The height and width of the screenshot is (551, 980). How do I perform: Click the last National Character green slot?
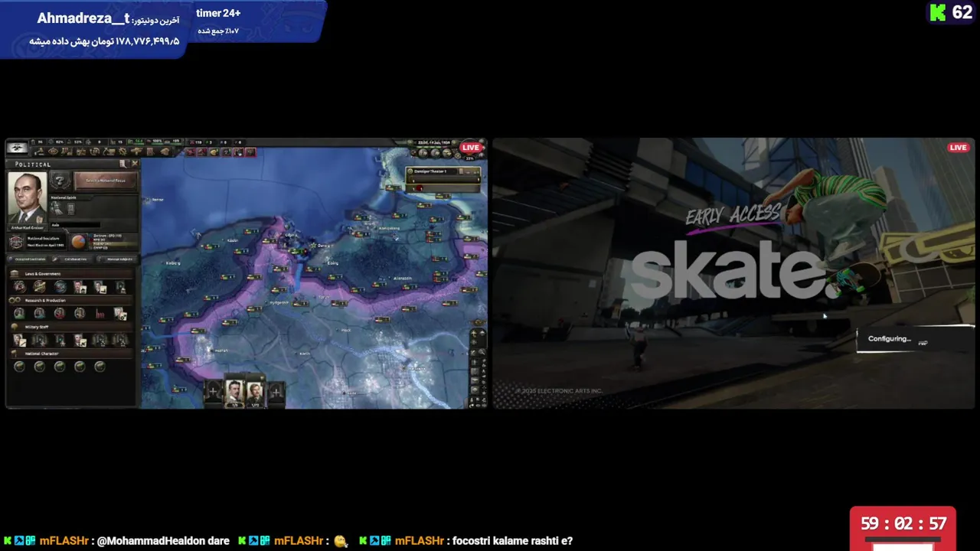coord(100,366)
